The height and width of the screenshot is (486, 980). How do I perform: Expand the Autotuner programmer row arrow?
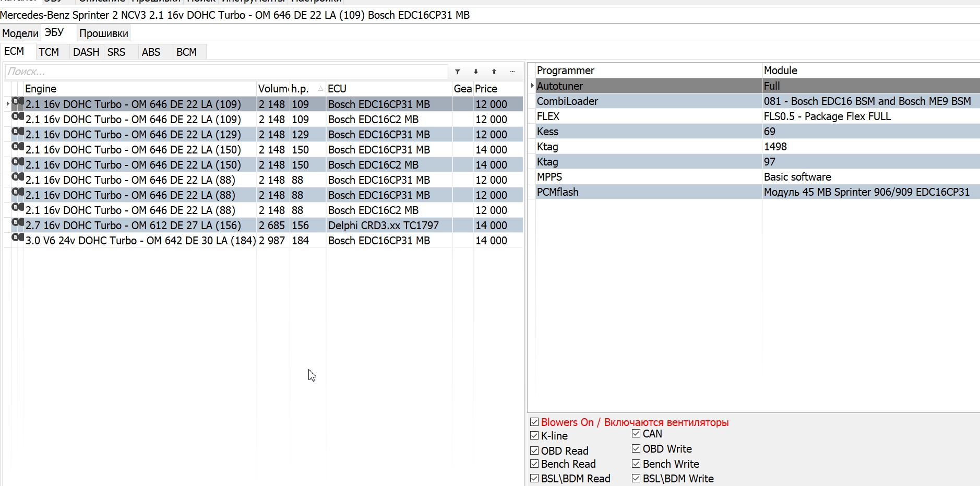tap(532, 86)
